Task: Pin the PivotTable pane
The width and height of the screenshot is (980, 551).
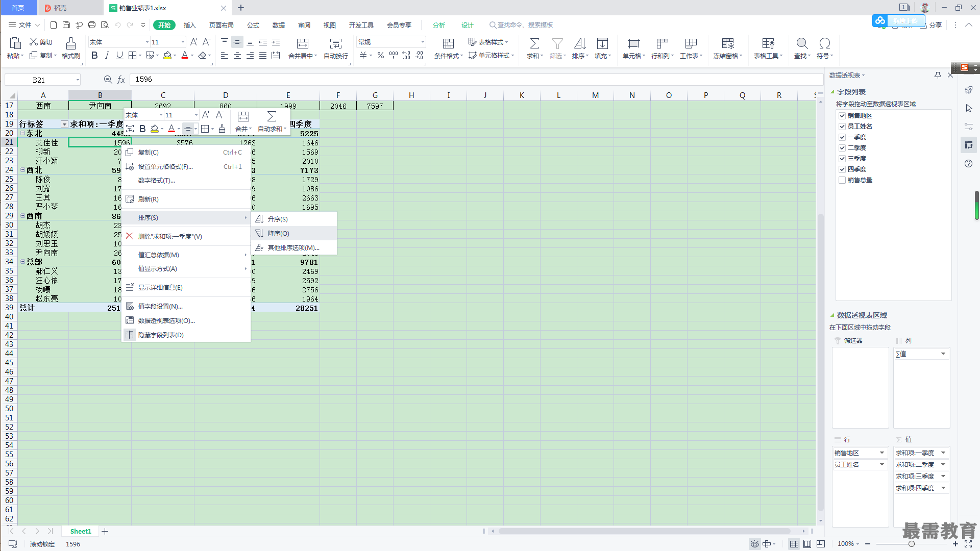Action: tap(938, 75)
